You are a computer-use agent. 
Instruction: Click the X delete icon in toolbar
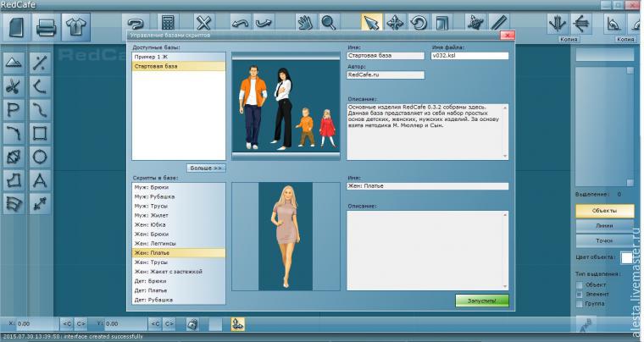tap(203, 23)
